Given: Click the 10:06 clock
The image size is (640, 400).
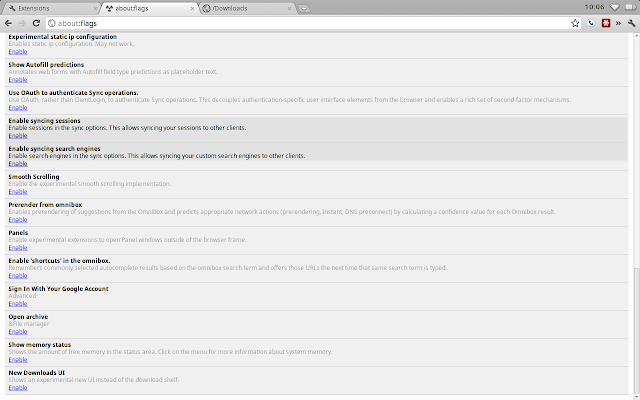Looking at the screenshot, I should (x=594, y=7).
